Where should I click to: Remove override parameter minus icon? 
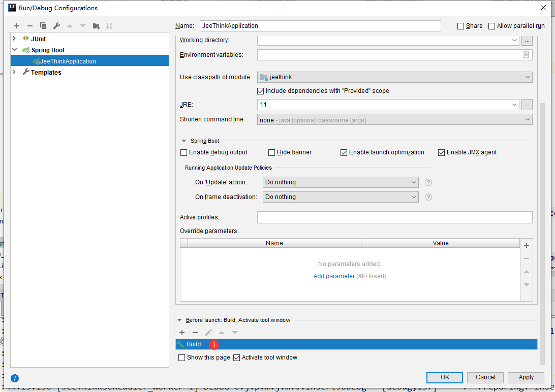pyautogui.click(x=527, y=259)
